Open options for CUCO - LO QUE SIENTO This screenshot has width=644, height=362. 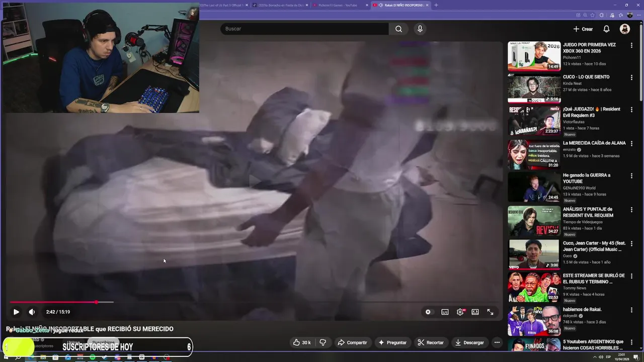coord(631,77)
